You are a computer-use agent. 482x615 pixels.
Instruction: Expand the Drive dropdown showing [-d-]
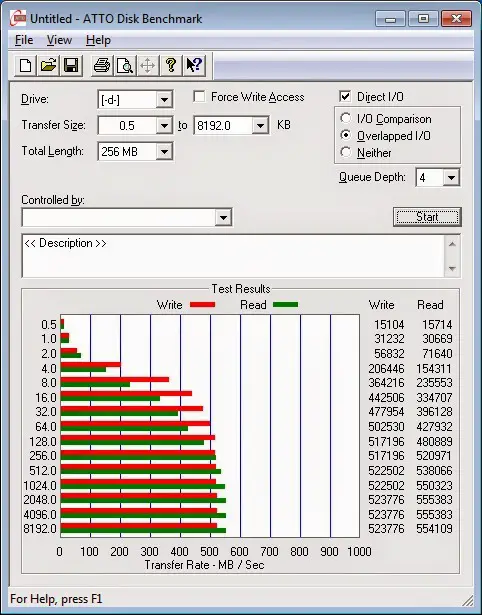coord(164,100)
